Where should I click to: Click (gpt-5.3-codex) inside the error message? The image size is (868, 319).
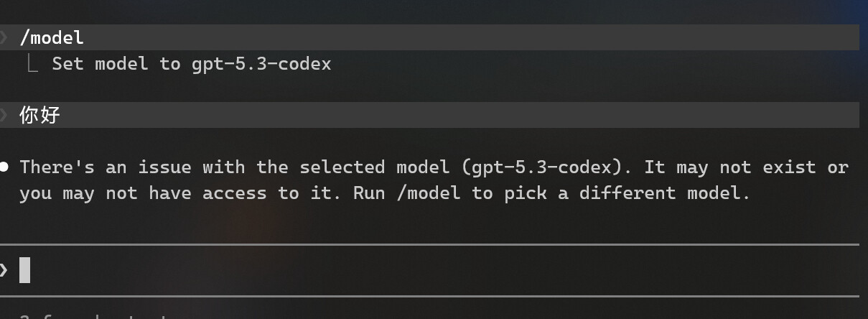tap(543, 168)
